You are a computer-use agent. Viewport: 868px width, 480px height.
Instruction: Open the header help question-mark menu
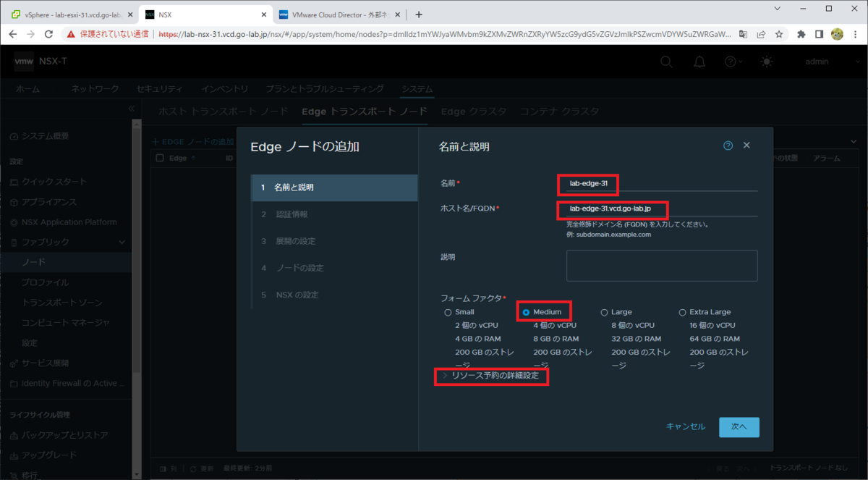(733, 62)
